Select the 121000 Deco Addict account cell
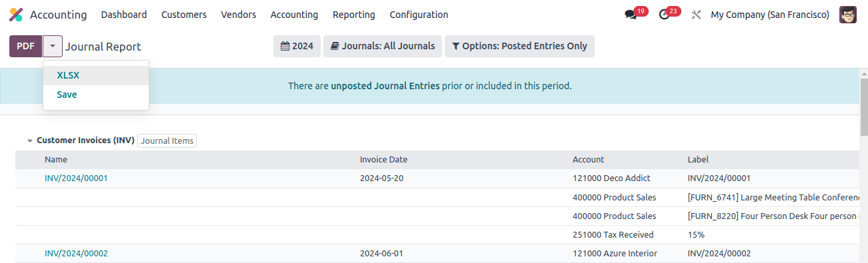The image size is (868, 263). [611, 178]
